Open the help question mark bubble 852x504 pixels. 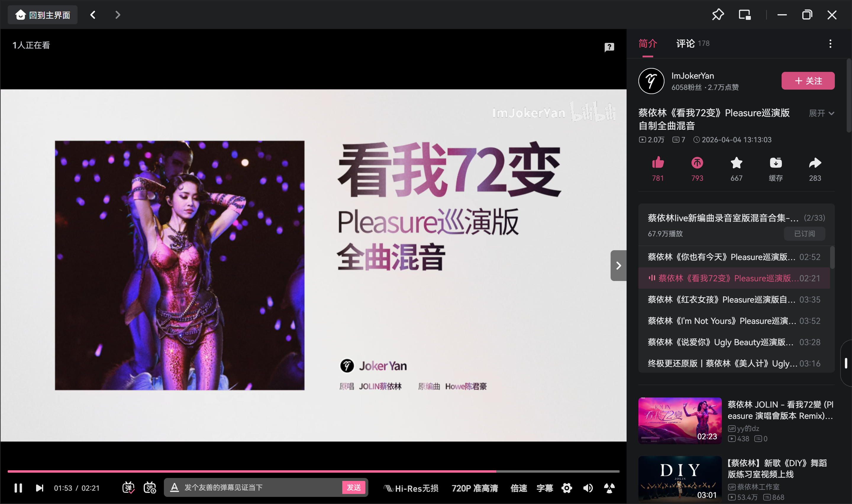pos(609,47)
